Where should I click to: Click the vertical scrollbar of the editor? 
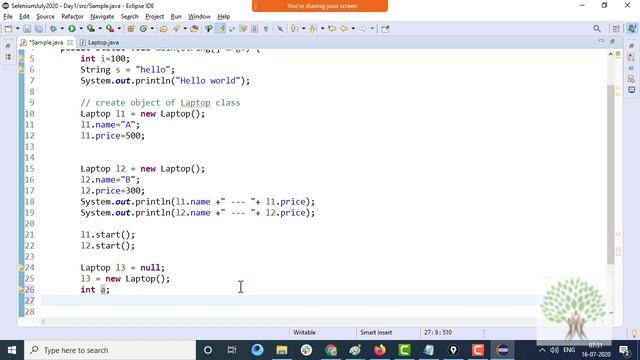tap(611, 175)
